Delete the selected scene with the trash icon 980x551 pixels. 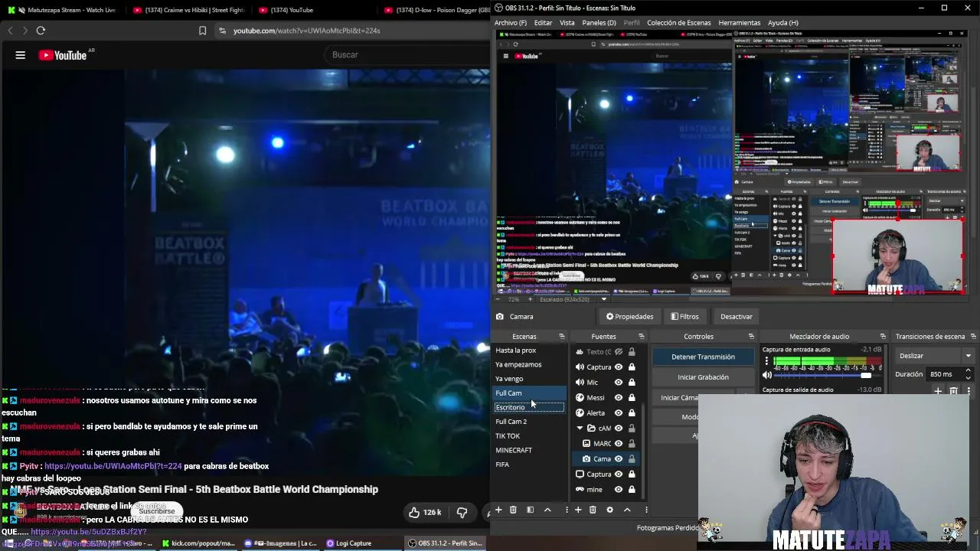pyautogui.click(x=513, y=510)
